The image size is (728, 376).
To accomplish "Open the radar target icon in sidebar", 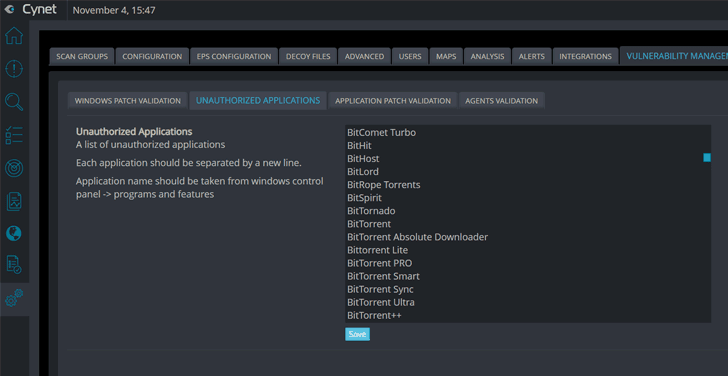I will tap(14, 168).
